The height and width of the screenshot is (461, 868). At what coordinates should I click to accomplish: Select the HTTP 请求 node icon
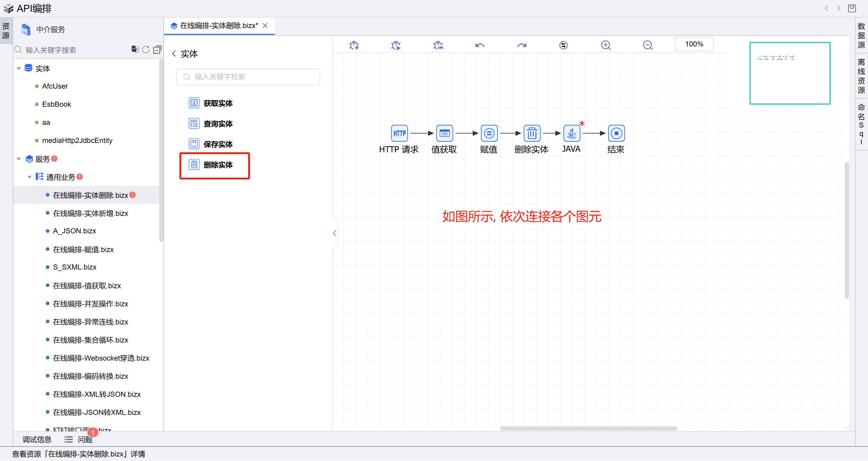pos(399,134)
